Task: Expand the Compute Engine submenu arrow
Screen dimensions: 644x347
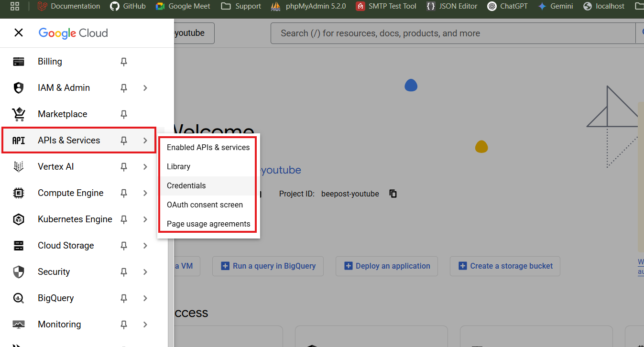Action: [x=145, y=193]
